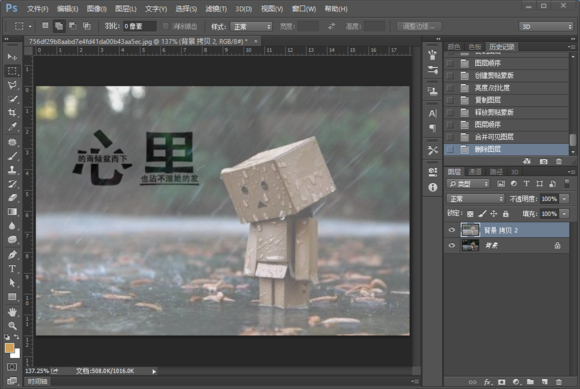Open the 文件(F) menu
The height and width of the screenshot is (389, 580).
pyautogui.click(x=37, y=9)
